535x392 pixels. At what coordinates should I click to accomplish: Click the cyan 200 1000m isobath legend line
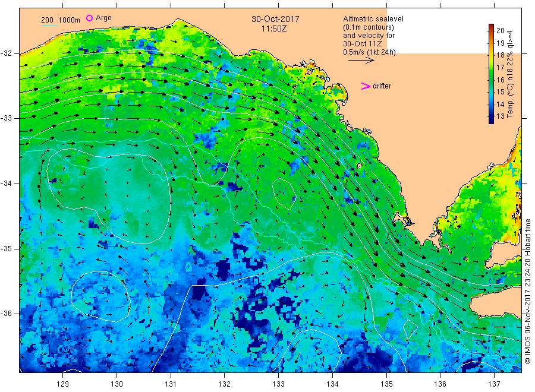pos(50,25)
